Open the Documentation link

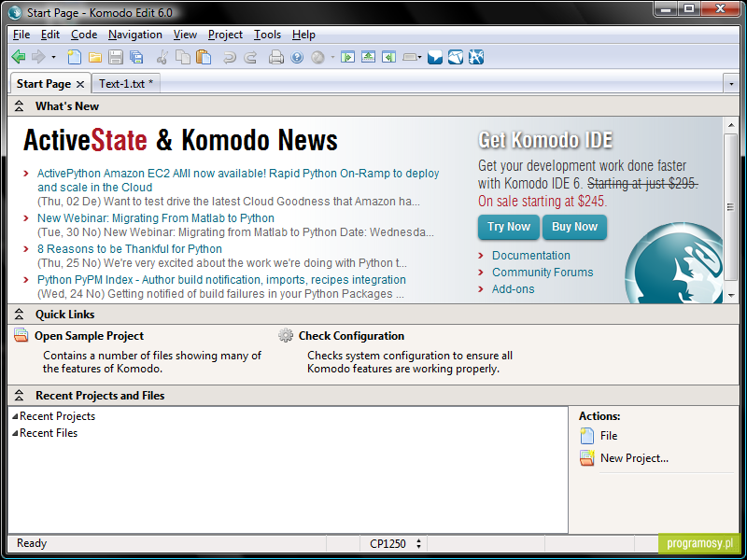(531, 256)
